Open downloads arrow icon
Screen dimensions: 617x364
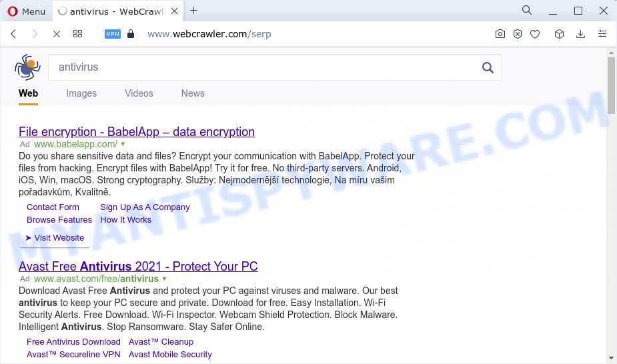(580, 34)
